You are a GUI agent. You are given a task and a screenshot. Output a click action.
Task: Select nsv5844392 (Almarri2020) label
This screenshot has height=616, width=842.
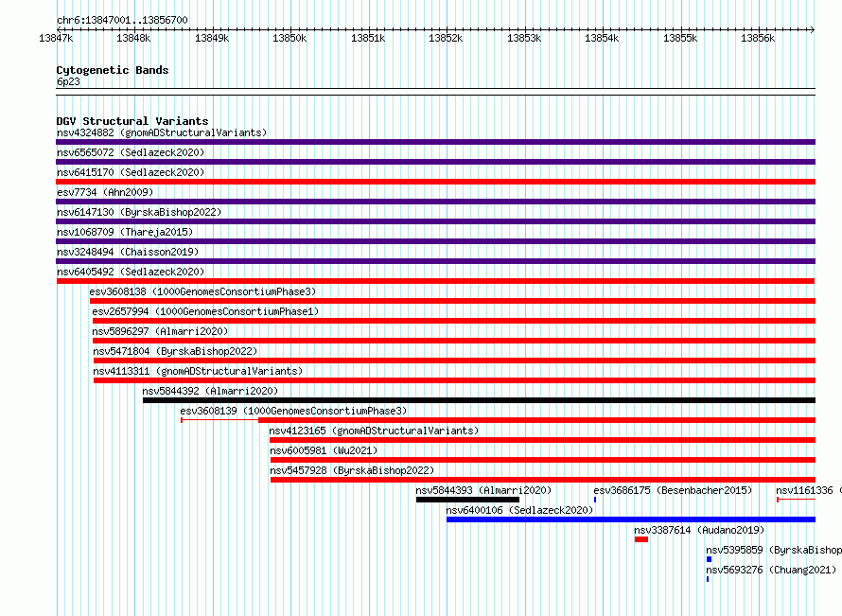pyautogui.click(x=210, y=391)
